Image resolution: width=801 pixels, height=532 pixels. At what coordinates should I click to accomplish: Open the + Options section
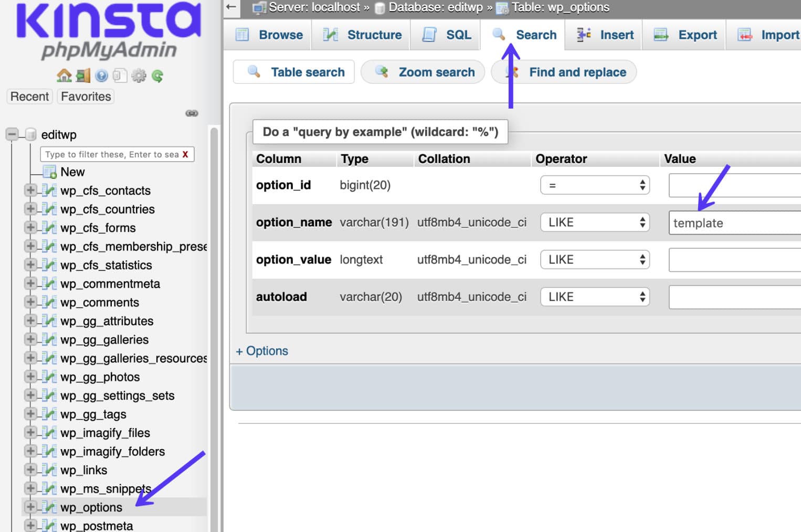(x=262, y=350)
